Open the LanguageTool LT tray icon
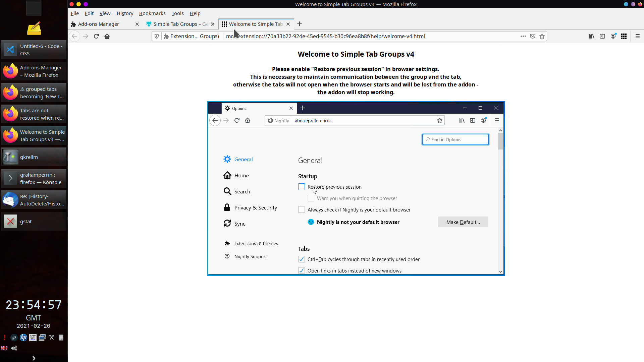 coord(33,338)
